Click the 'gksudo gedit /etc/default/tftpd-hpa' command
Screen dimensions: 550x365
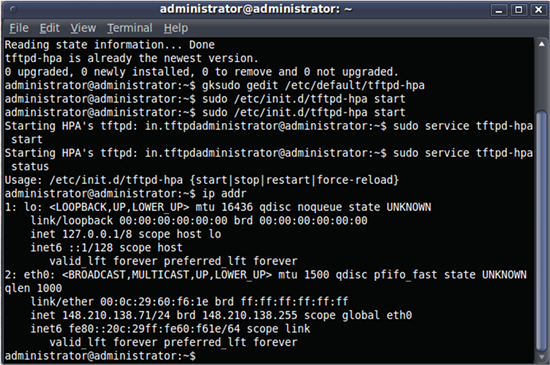[313, 85]
